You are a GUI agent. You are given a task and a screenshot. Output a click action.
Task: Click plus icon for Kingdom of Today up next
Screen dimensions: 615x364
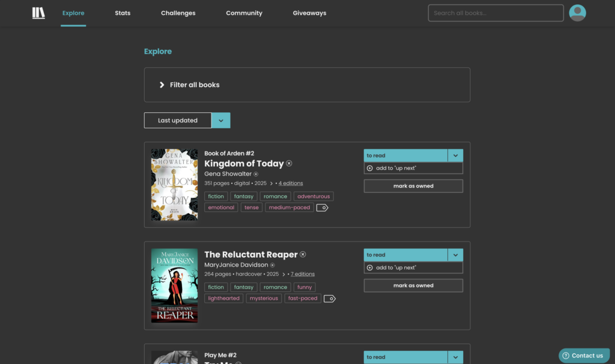(x=369, y=168)
